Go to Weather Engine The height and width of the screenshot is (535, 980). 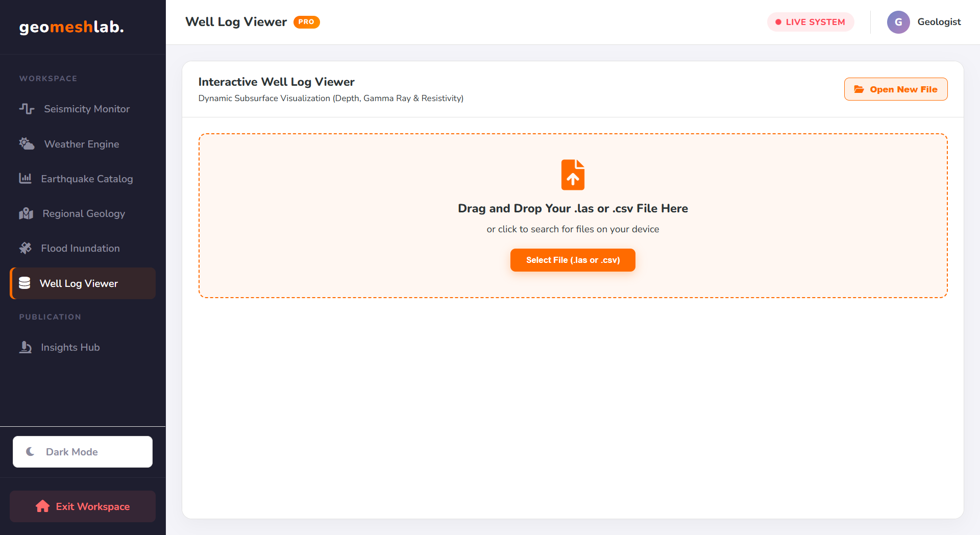pos(83,144)
